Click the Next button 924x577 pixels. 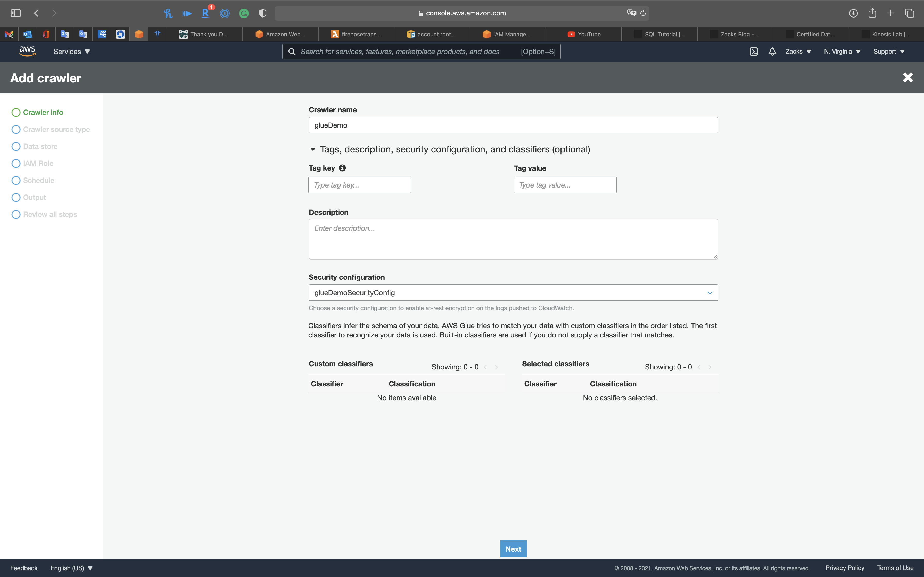(513, 549)
